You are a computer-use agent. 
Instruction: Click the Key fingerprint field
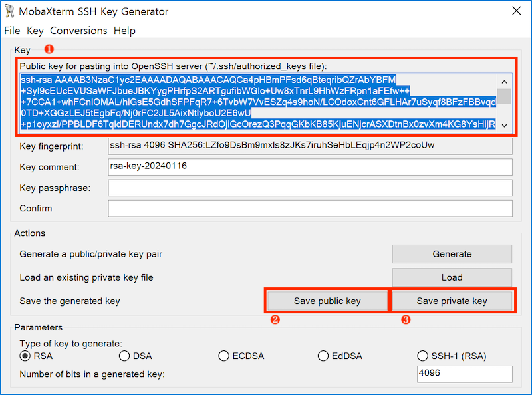coord(310,146)
